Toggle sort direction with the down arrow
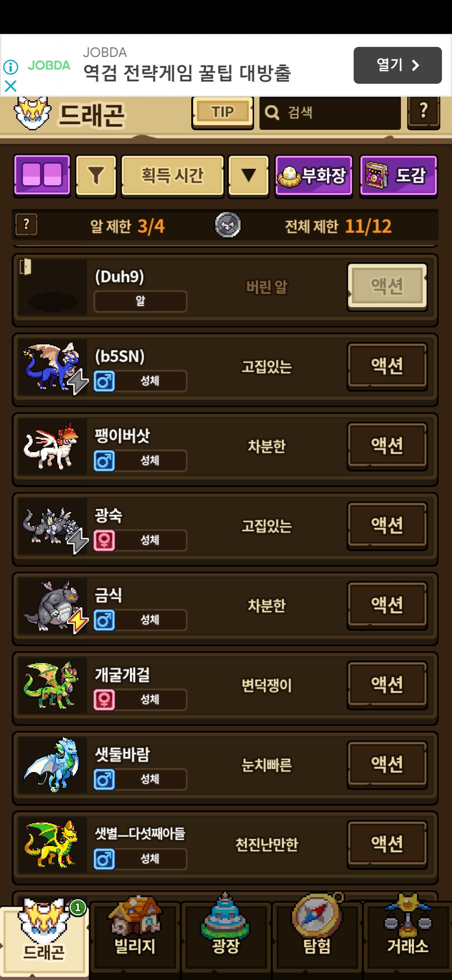Image resolution: width=452 pixels, height=980 pixels. [249, 175]
